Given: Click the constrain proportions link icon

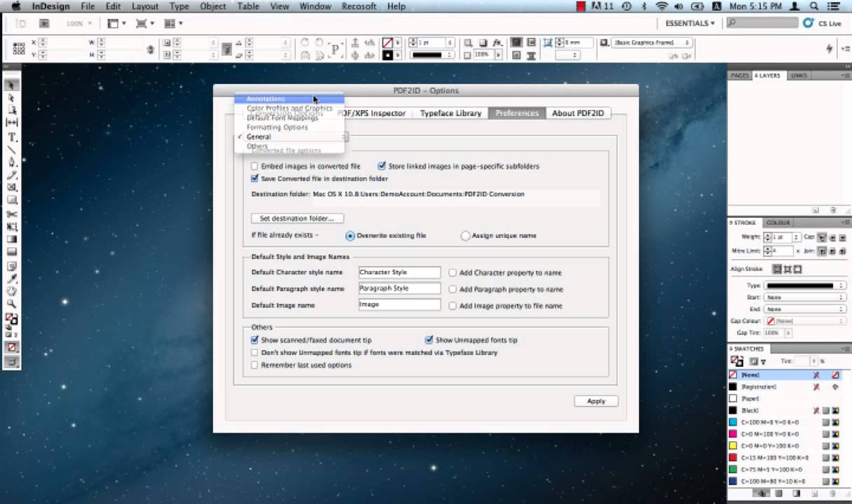Looking at the screenshot, I should tap(150, 49).
